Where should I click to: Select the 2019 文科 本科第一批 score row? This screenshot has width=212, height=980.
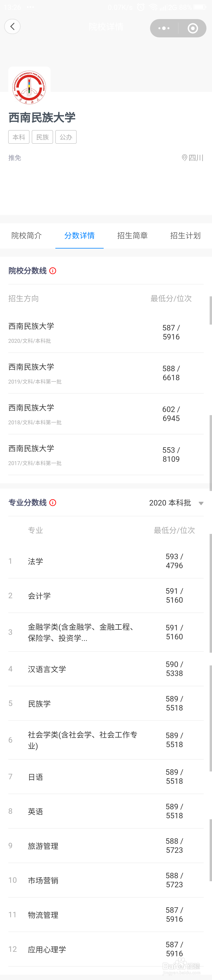pos(106,373)
